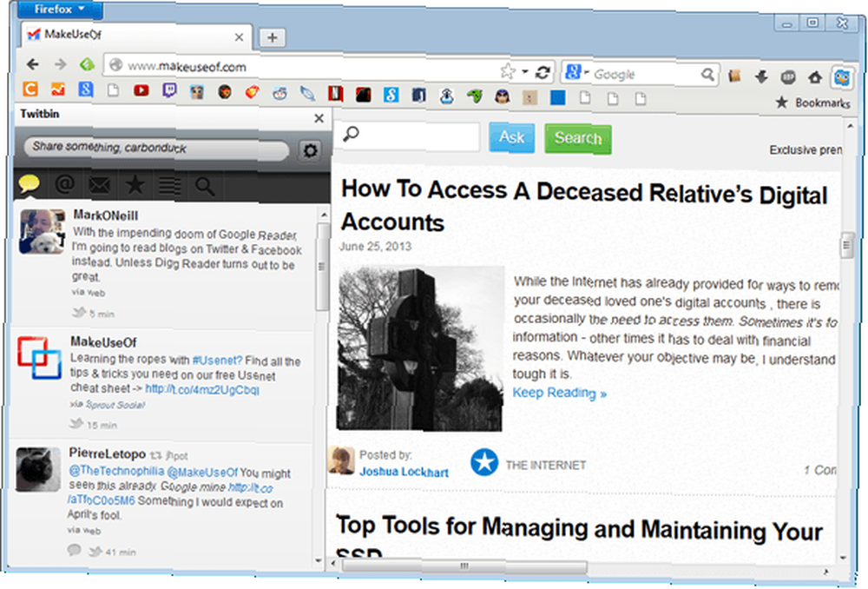Click the @TheTechnophilia mention
The height and width of the screenshot is (589, 868).
[116, 471]
